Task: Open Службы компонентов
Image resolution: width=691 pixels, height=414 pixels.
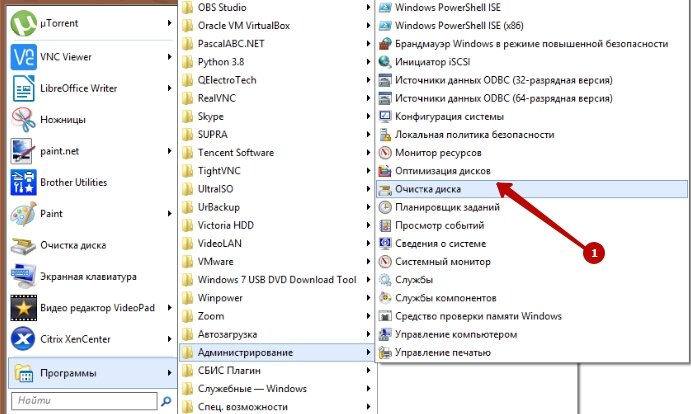Action: tap(532, 298)
